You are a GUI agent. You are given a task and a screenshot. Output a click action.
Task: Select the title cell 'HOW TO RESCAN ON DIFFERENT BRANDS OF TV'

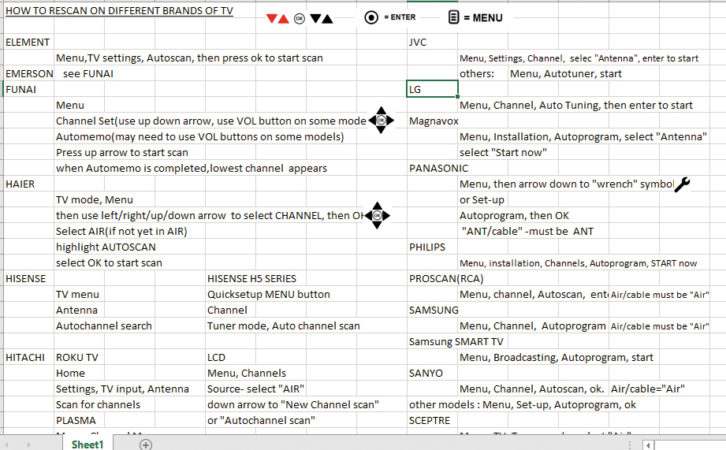pos(119,11)
